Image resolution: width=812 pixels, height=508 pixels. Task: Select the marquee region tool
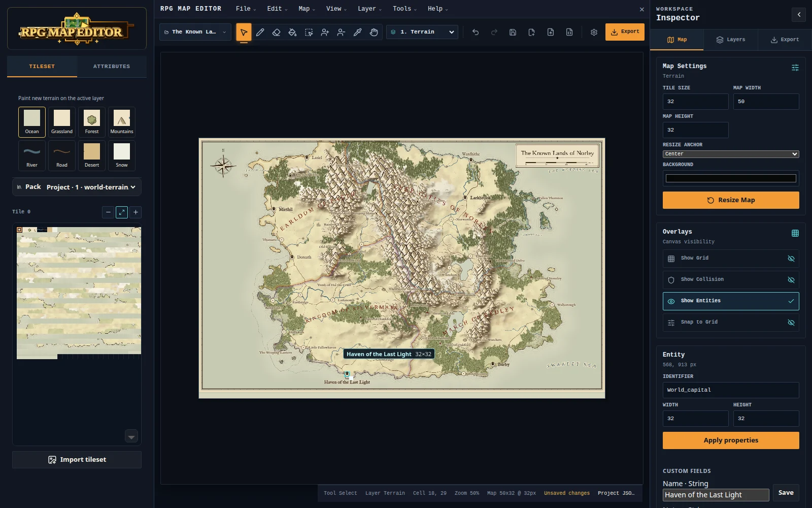pos(309,32)
